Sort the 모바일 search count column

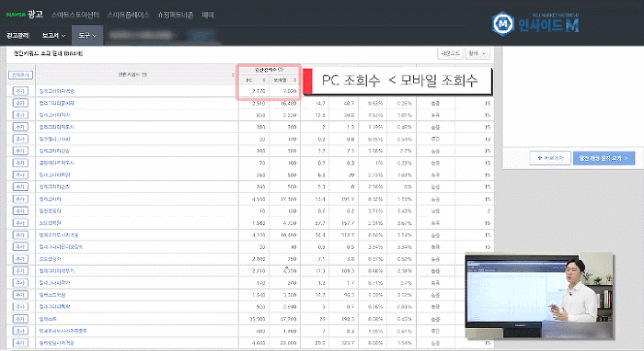(295, 80)
